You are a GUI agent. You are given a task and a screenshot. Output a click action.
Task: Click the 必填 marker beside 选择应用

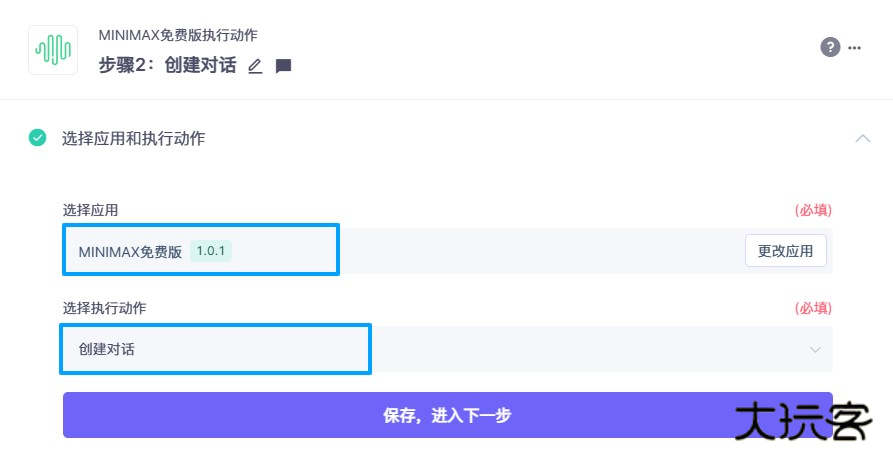(x=813, y=210)
